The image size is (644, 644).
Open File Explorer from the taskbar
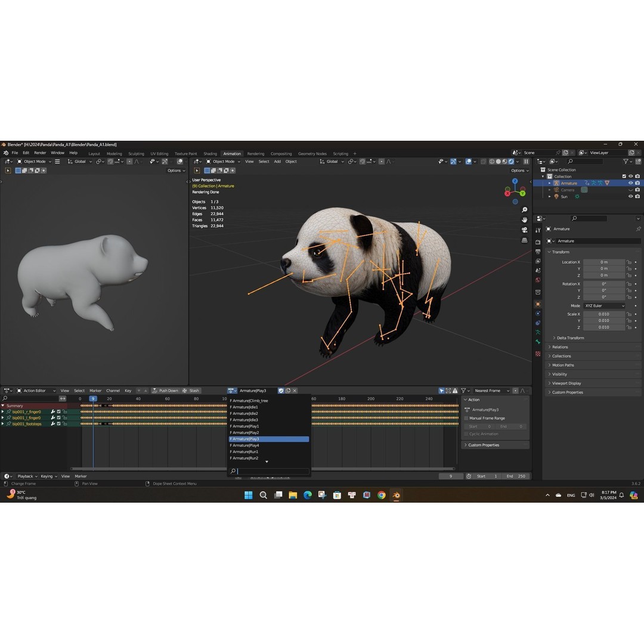(293, 495)
